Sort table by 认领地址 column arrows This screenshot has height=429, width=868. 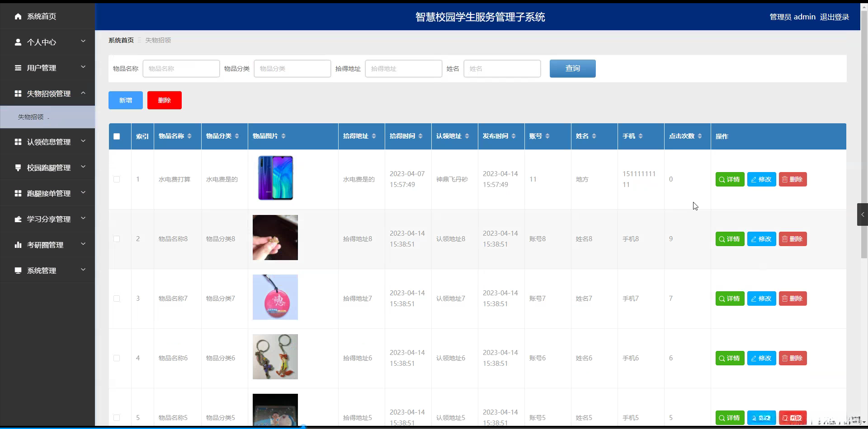click(467, 136)
